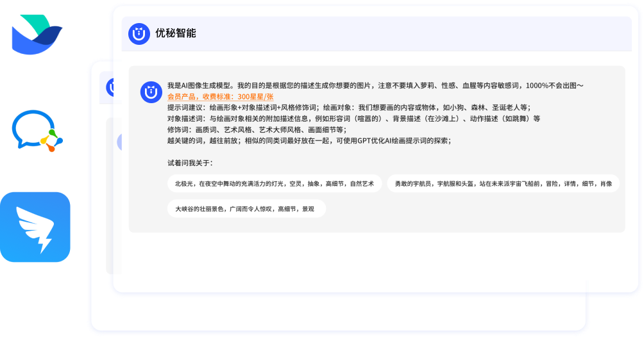The height and width of the screenshot is (337, 644).
Task: Open the WeCom chat bubble icon
Action: click(x=35, y=131)
